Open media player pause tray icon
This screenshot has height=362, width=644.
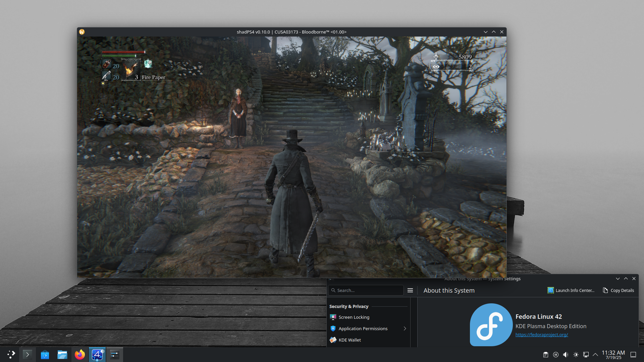(556, 355)
